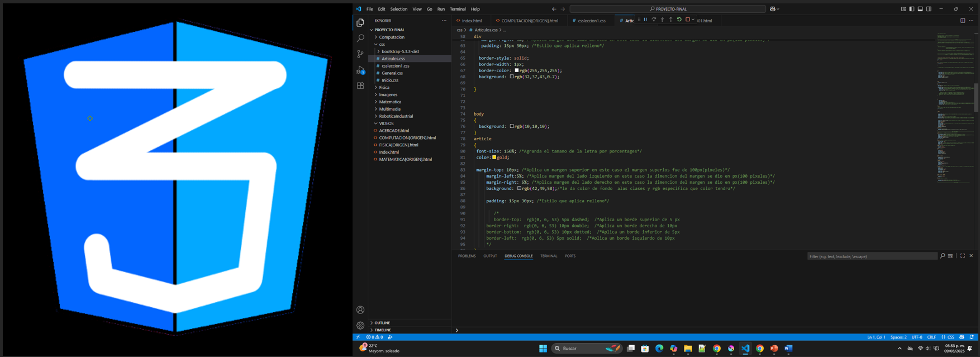Go forward with the navigation arrow
Viewport: 980px width, 357px height.
(x=563, y=9)
